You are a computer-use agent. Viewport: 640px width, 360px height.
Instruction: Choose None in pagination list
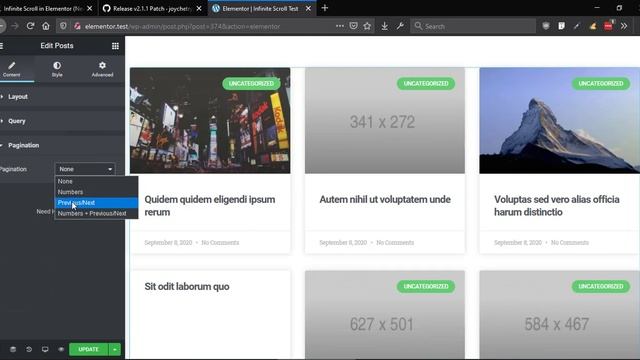pos(96,181)
